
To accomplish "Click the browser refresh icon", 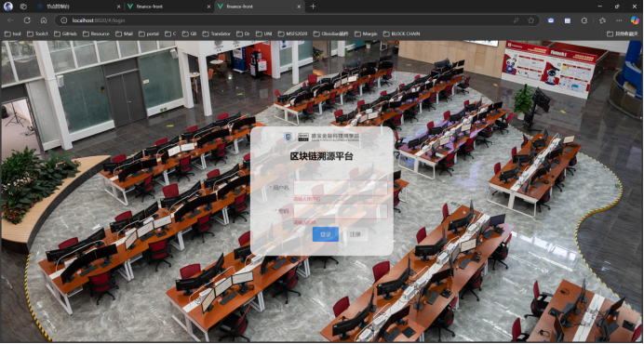I will (27, 20).
